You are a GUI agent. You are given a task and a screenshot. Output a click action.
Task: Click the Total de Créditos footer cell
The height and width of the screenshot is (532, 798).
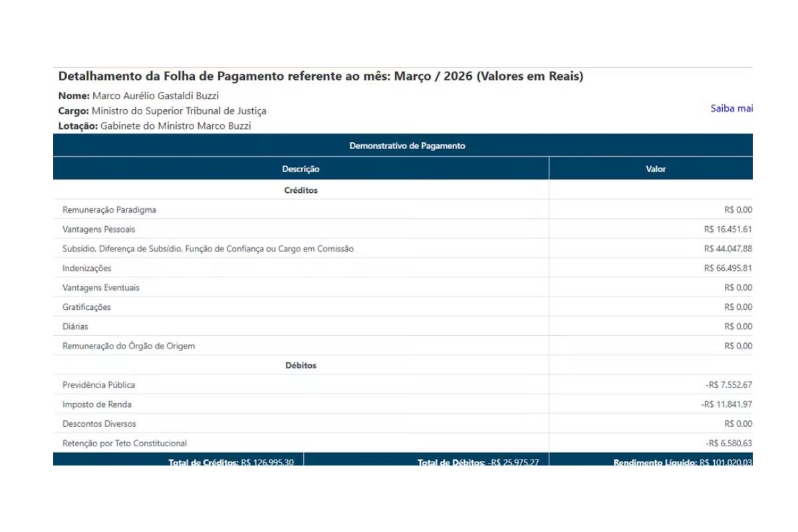(x=178, y=460)
